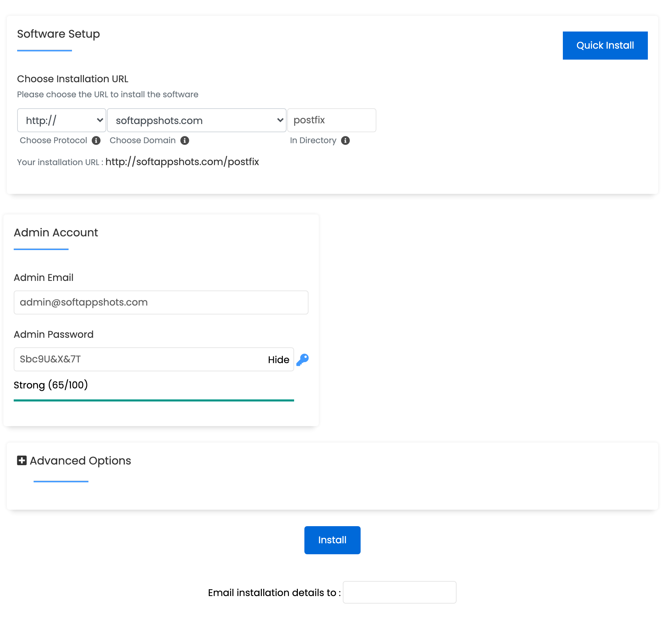Expand the Advanced Options section

[x=80, y=461]
